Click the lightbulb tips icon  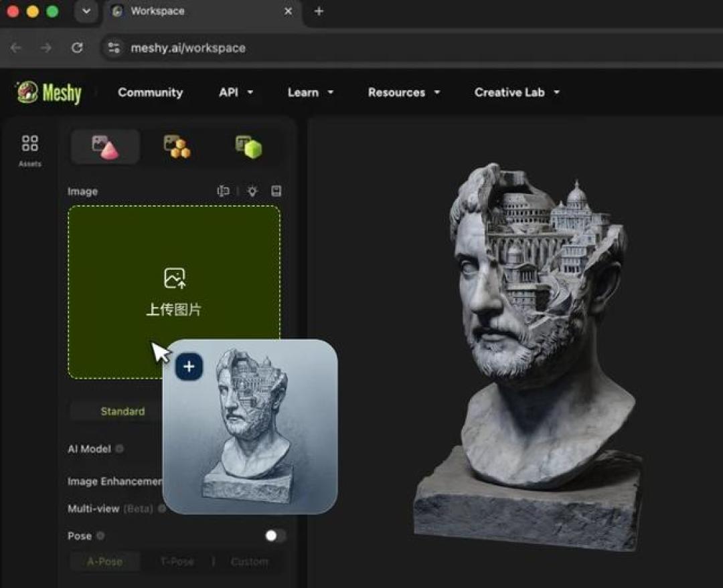click(x=252, y=191)
